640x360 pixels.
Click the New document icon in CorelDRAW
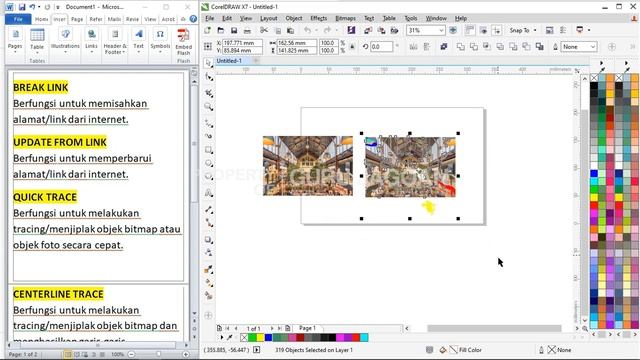[207, 31]
